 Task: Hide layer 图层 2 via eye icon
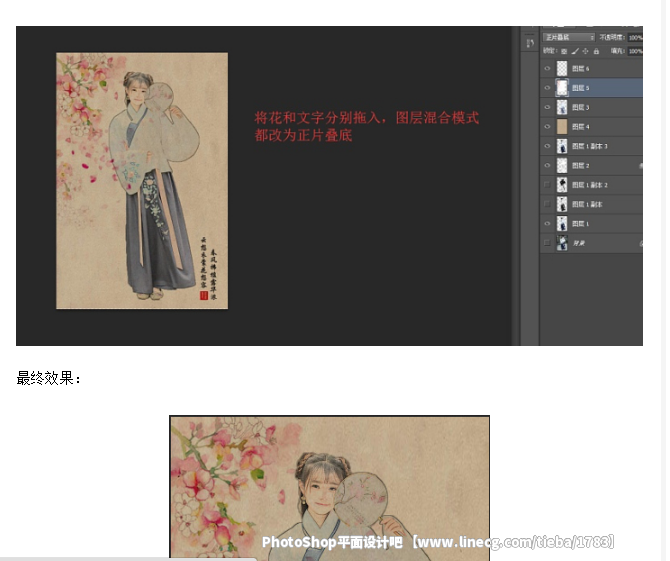(547, 165)
